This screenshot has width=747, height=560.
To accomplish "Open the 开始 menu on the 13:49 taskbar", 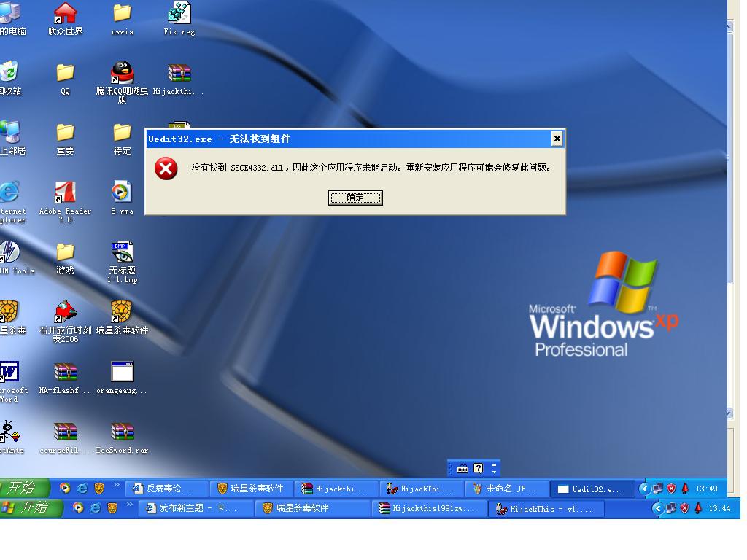I will click(24, 488).
